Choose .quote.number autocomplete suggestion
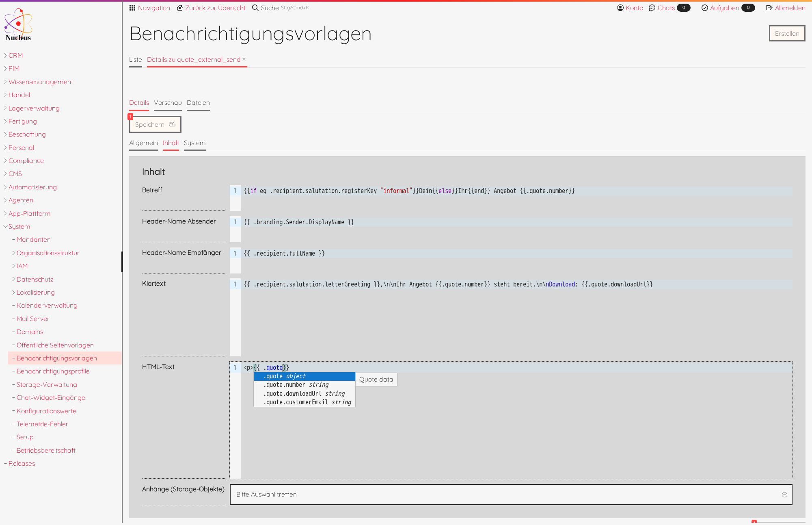This screenshot has width=812, height=525. tap(304, 385)
